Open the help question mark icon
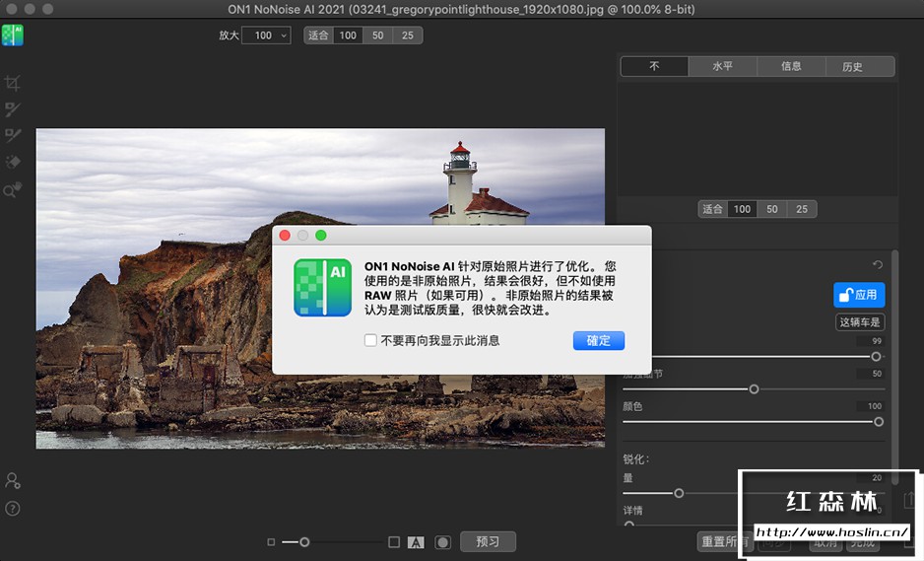Screen dimensions: 924x561 [x=13, y=509]
